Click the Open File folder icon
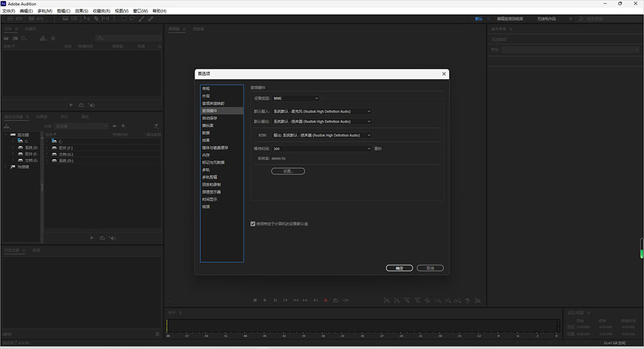Viewport: 644px width, 349px height. 7,39
